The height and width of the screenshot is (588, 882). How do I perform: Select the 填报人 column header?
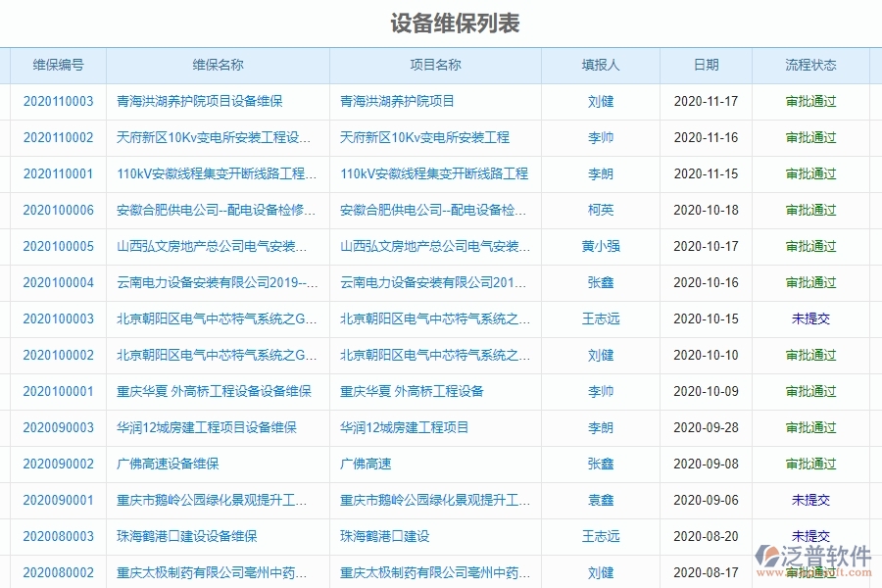(x=601, y=65)
